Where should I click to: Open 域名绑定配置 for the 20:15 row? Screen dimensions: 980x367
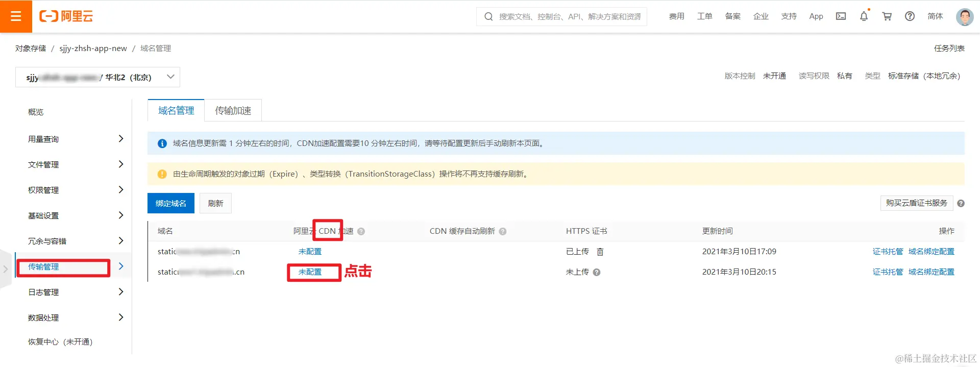tap(932, 272)
